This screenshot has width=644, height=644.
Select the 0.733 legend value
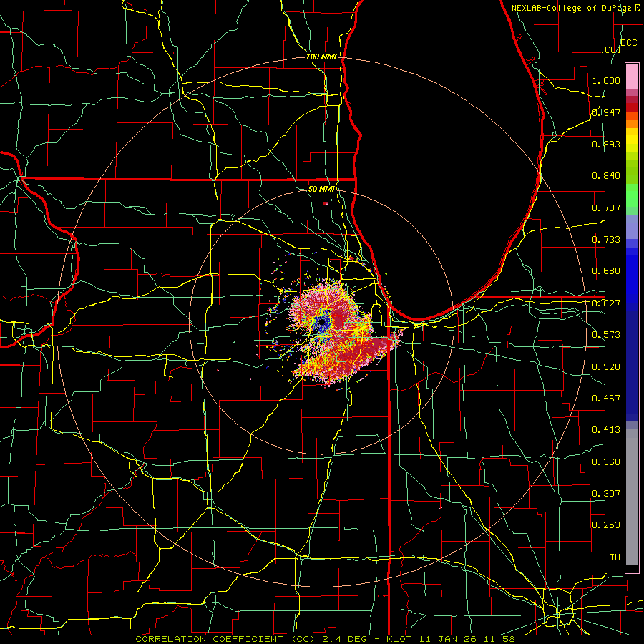coord(606,240)
